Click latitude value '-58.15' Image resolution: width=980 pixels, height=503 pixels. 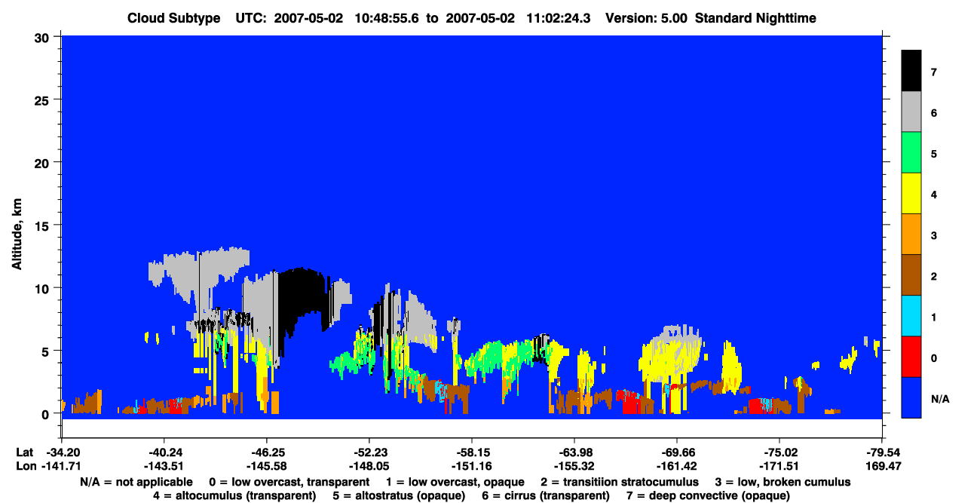coord(471,452)
